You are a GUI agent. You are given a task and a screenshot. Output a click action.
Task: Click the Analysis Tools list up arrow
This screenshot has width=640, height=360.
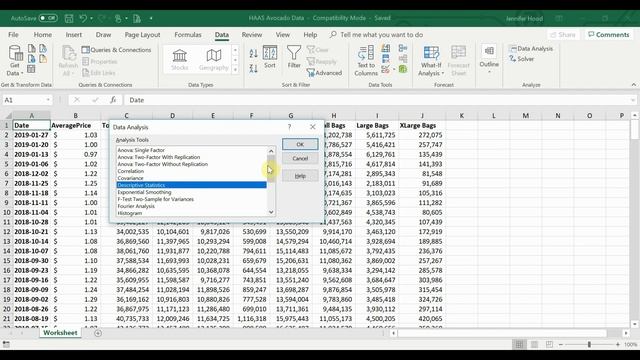click(271, 151)
